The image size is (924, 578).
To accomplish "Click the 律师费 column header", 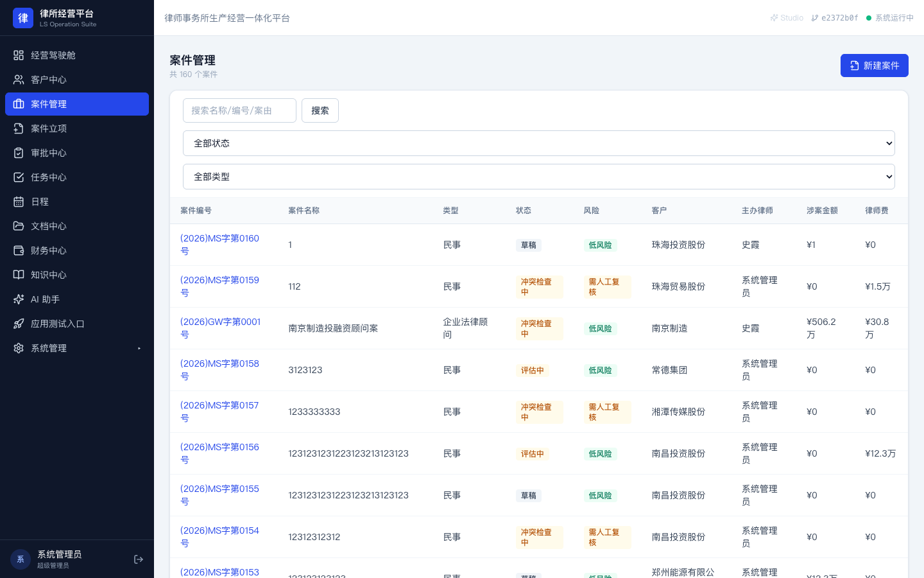I will click(877, 211).
